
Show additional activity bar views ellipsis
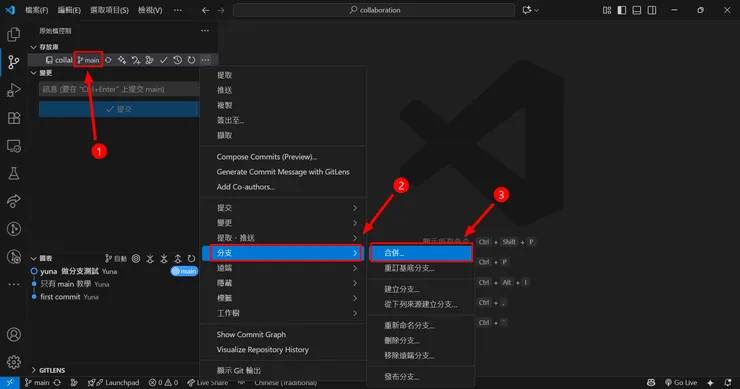(x=14, y=284)
